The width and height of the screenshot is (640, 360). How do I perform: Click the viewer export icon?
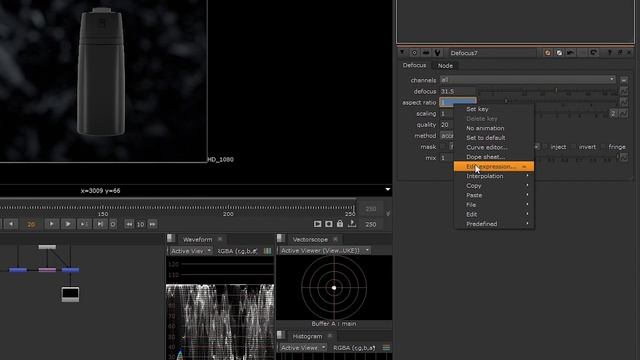(352, 223)
